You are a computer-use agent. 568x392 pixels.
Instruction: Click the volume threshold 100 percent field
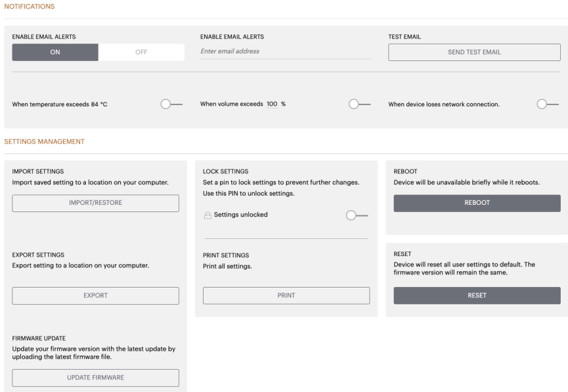point(272,104)
